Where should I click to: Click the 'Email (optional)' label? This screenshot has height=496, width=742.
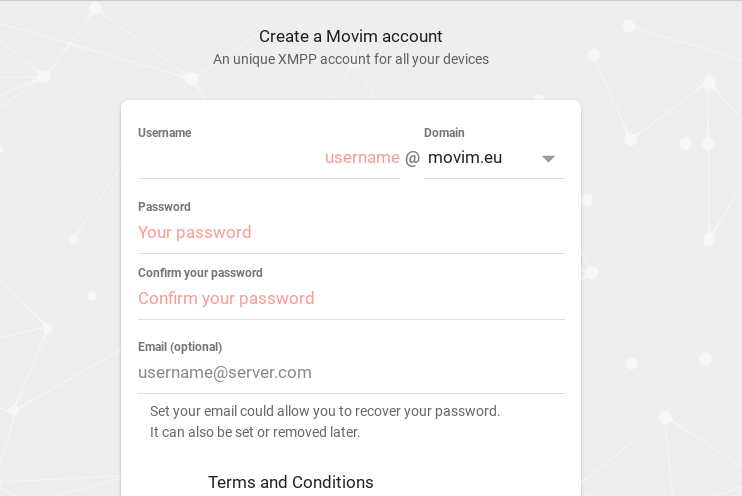coord(180,347)
